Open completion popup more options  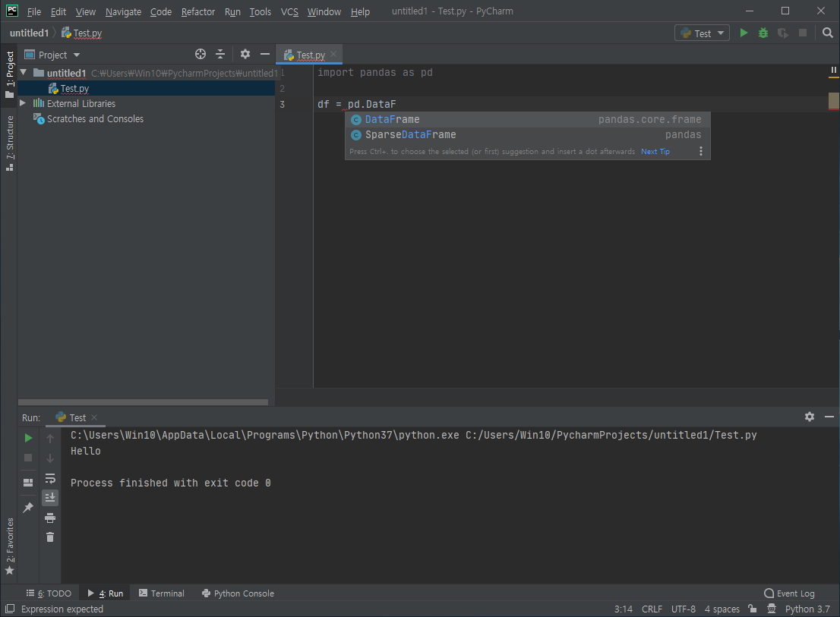coord(701,152)
